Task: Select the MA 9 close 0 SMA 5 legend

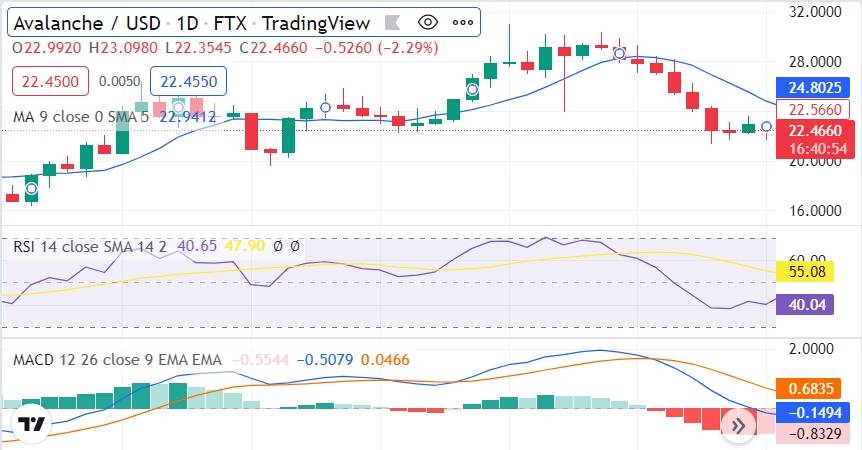Action: point(81,116)
